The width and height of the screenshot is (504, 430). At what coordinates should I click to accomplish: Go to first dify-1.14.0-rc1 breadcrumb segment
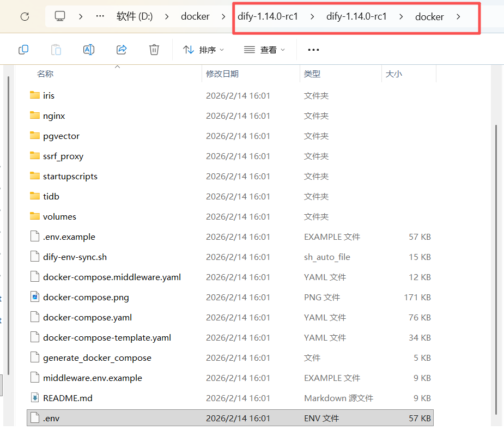pos(268,16)
